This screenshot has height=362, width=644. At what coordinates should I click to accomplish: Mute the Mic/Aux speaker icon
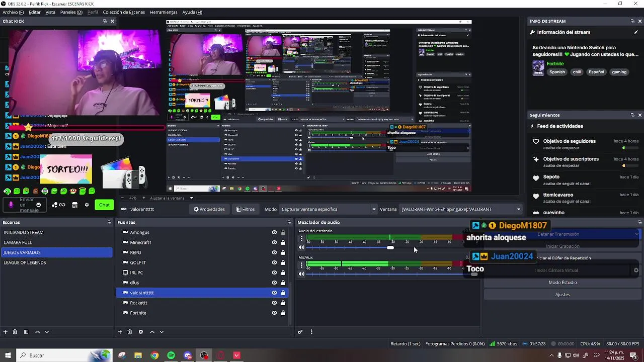tap(301, 274)
